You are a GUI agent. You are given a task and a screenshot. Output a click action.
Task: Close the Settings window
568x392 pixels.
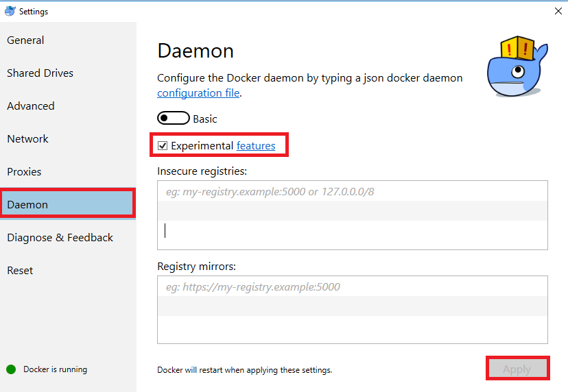558,11
